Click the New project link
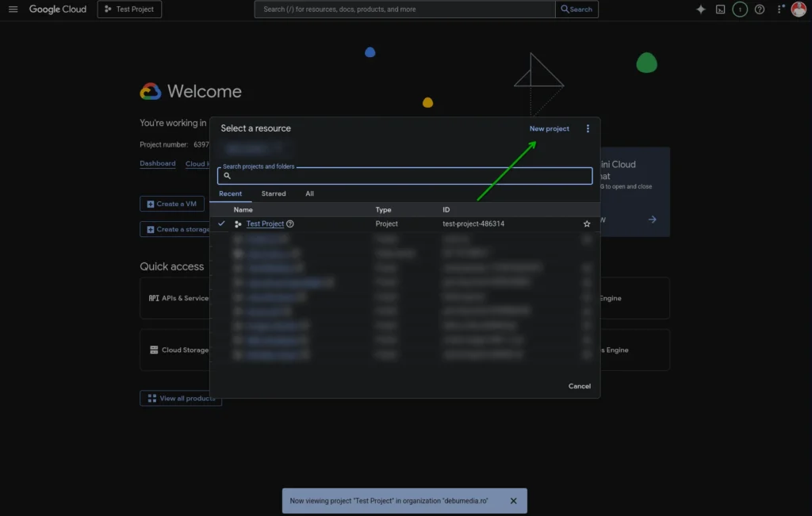Image resolution: width=812 pixels, height=516 pixels. pyautogui.click(x=549, y=128)
